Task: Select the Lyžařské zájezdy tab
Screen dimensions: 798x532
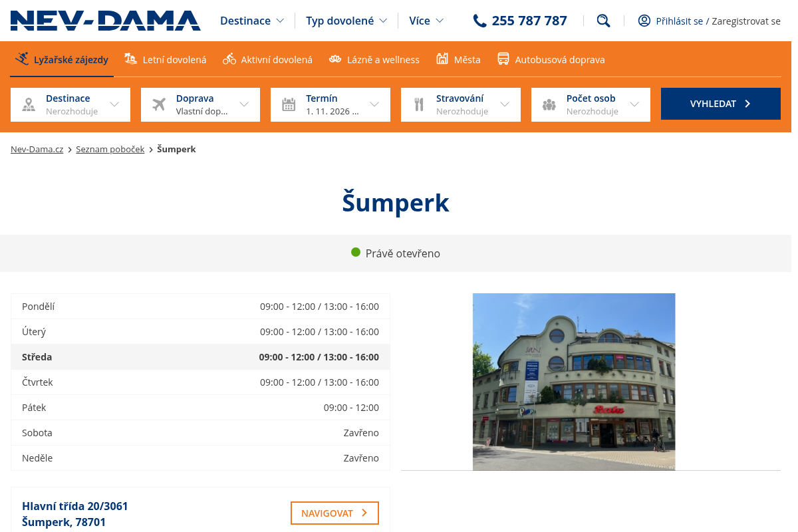Action: tap(62, 60)
